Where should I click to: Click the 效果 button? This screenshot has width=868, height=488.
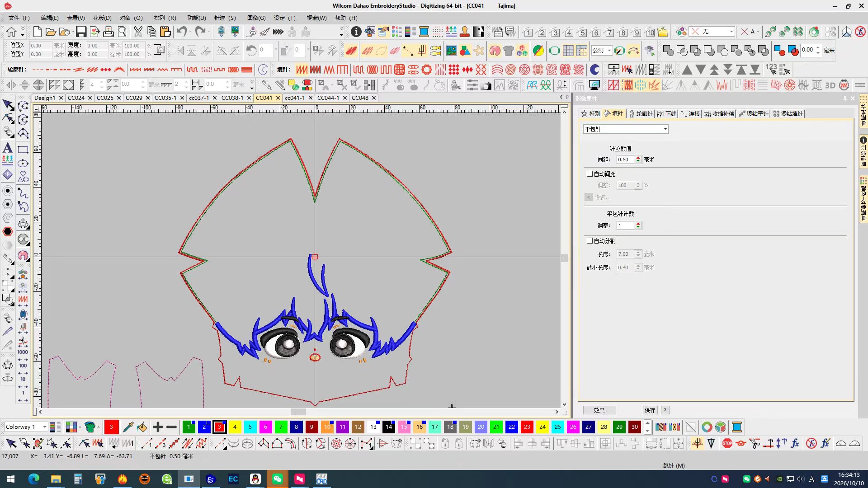coord(599,410)
